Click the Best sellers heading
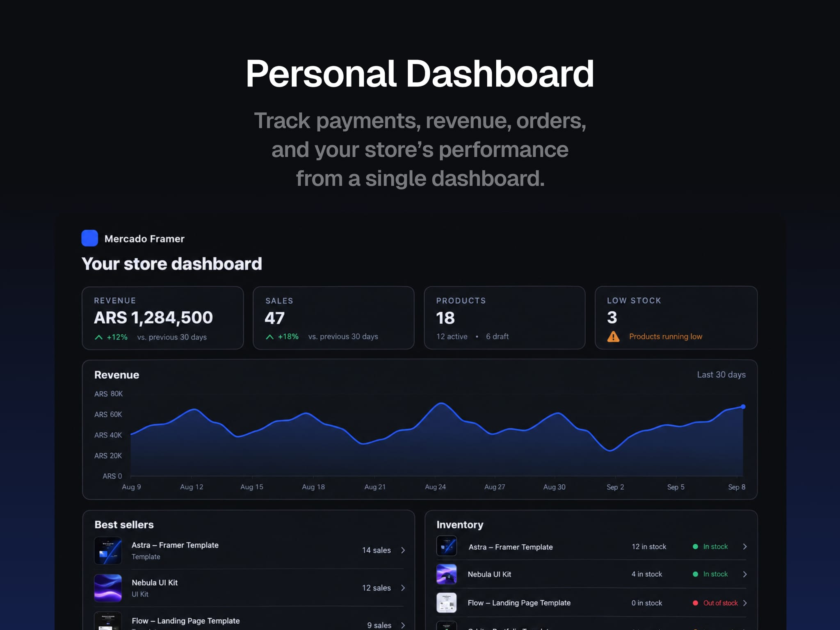Image resolution: width=840 pixels, height=630 pixels. [x=124, y=525]
